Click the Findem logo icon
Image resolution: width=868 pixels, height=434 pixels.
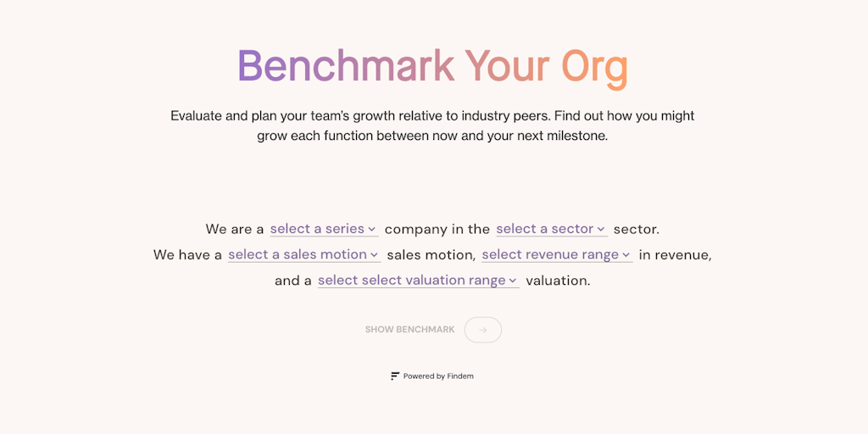pyautogui.click(x=395, y=376)
